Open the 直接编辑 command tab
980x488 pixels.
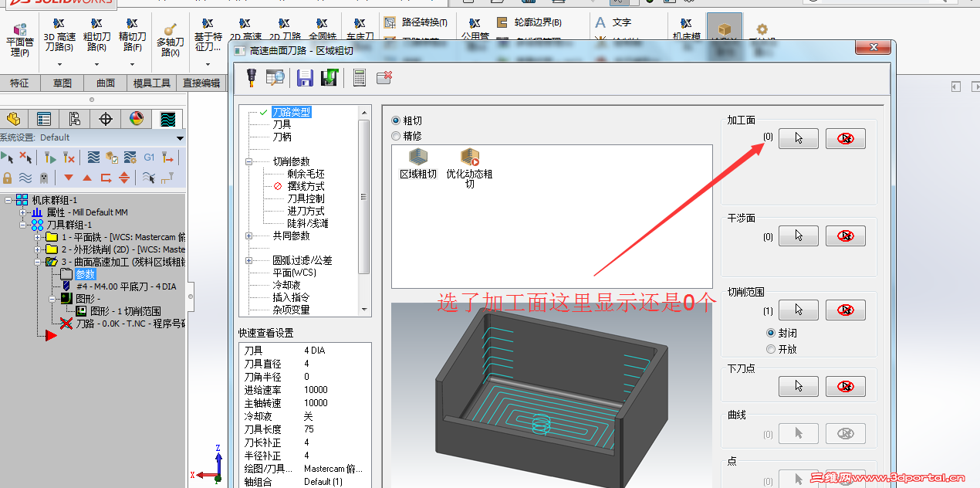click(x=201, y=83)
